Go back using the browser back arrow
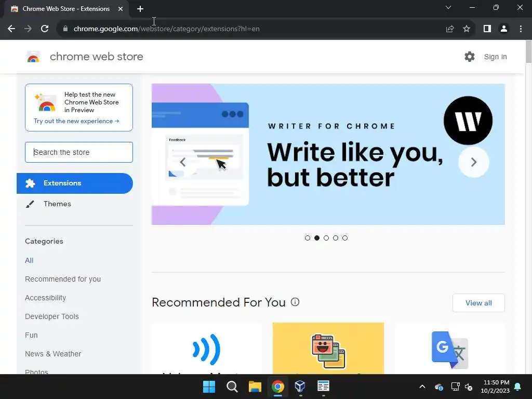This screenshot has width=532, height=399. tap(11, 29)
